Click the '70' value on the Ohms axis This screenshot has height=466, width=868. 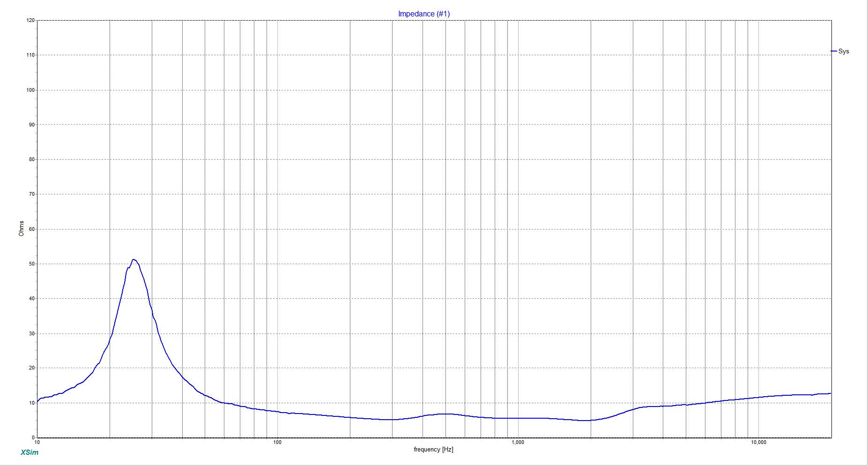click(32, 194)
